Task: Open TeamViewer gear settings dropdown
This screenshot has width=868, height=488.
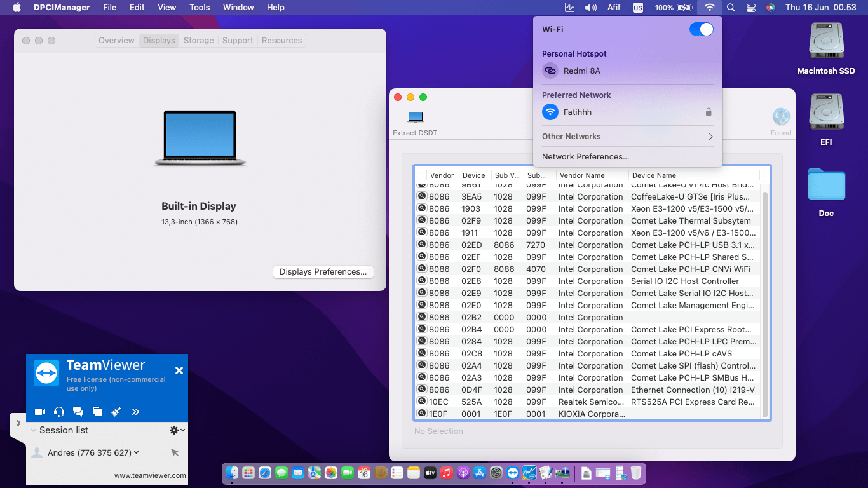Action: 177,430
